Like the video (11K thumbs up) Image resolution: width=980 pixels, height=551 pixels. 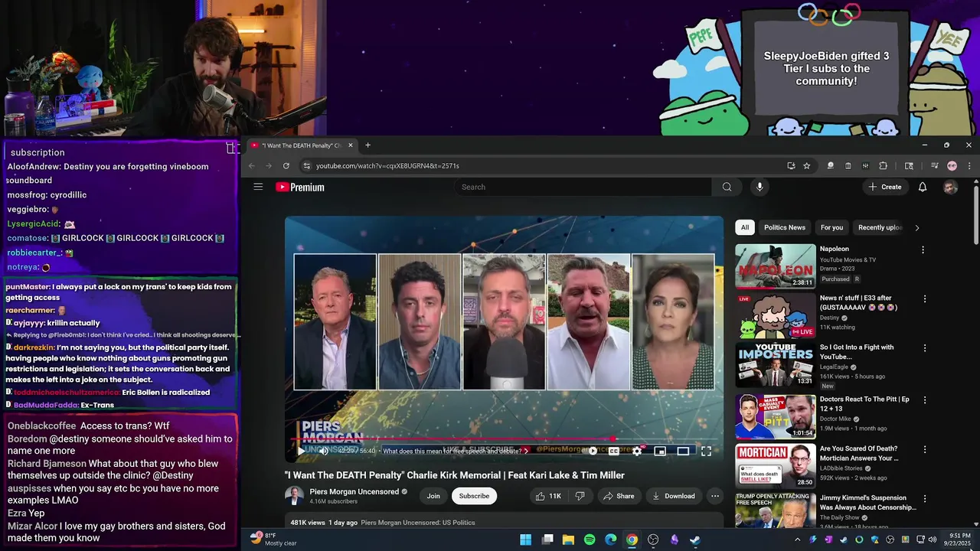(x=548, y=496)
